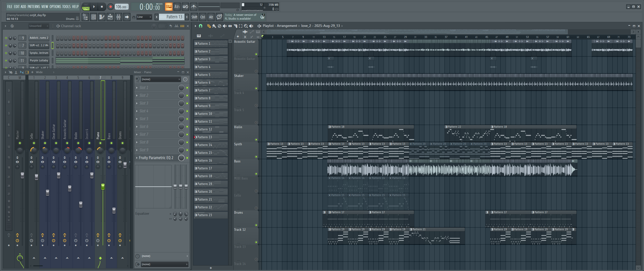Open the Piano roll view button
Viewport: 644px width, 271px height.
coord(102,17)
